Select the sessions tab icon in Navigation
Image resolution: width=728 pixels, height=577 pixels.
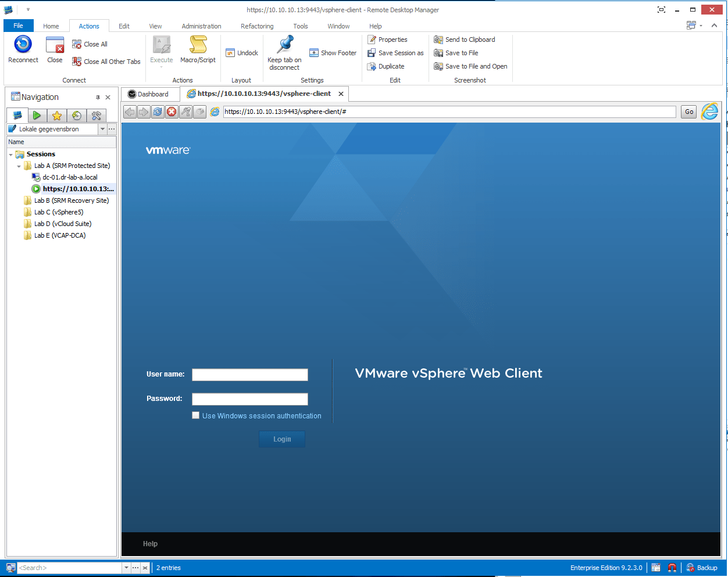[x=17, y=115]
